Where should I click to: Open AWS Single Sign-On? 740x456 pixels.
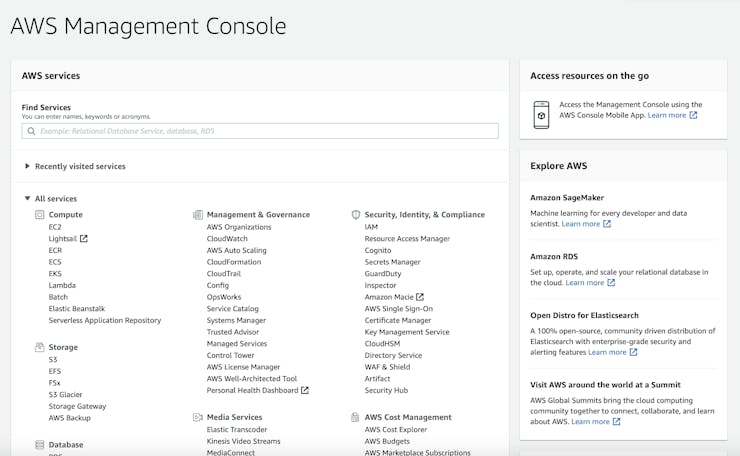coord(398,309)
